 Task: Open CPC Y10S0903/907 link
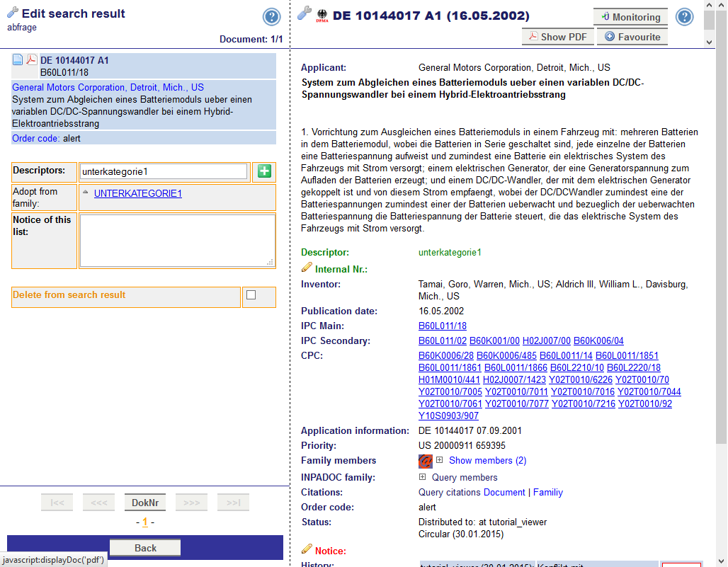pos(448,416)
